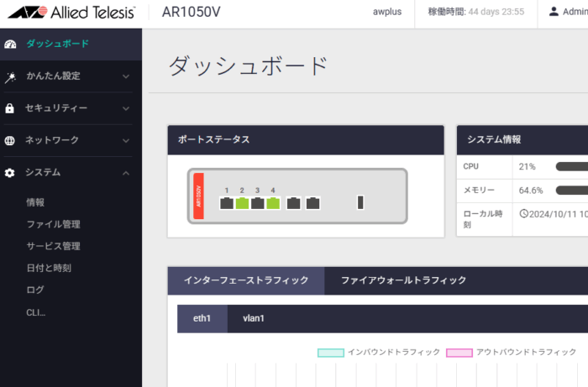Screen dimensions: 588x387
Task: Collapse the システム menu chevron
Action: click(x=126, y=173)
